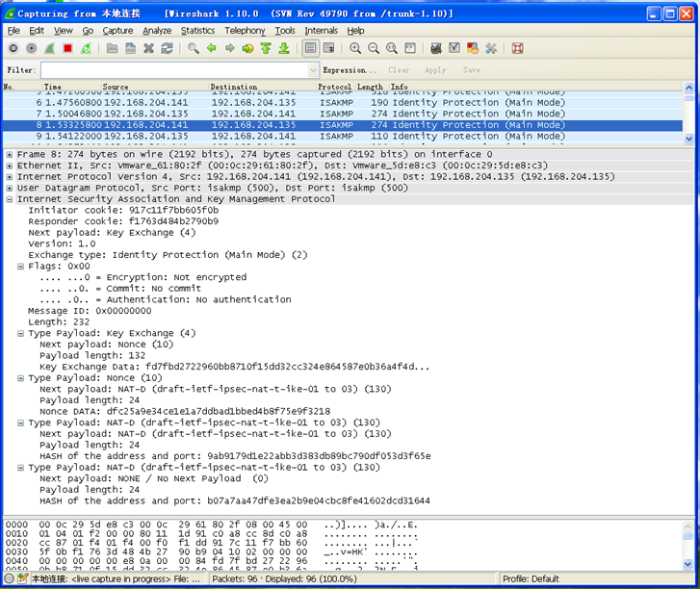
Task: Click the Help lifebuoy icon in toolbar
Action: (x=517, y=48)
